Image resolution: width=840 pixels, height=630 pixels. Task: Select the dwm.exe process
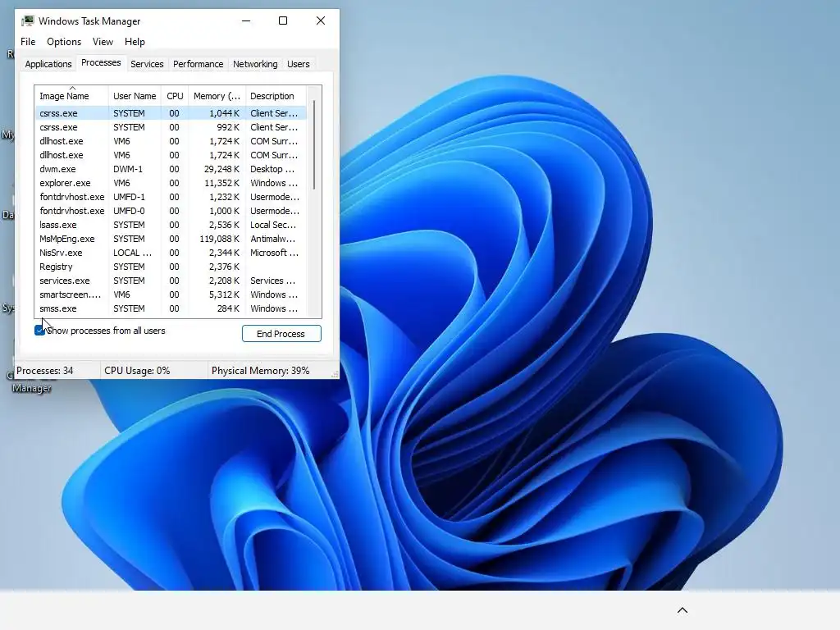[171, 169]
